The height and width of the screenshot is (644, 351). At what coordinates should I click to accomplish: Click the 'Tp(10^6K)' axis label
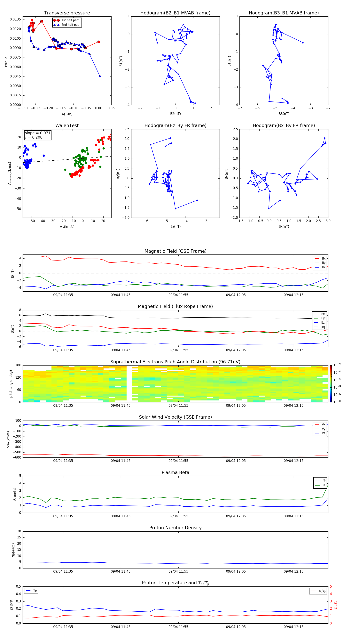click(x=11, y=605)
